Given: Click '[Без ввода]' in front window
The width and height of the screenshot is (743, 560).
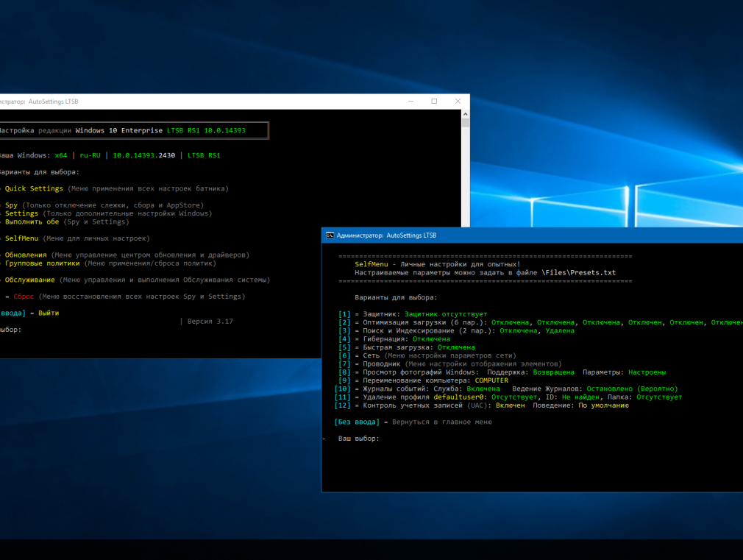Looking at the screenshot, I should 357,422.
